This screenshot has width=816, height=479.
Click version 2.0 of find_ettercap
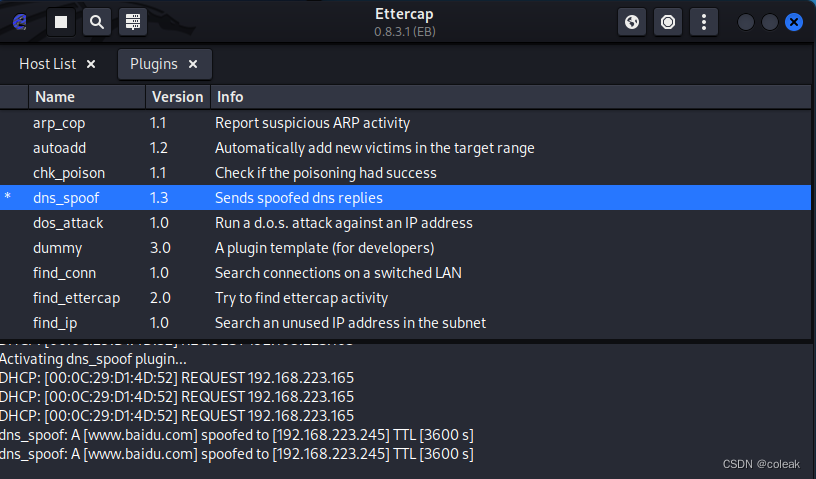point(160,298)
